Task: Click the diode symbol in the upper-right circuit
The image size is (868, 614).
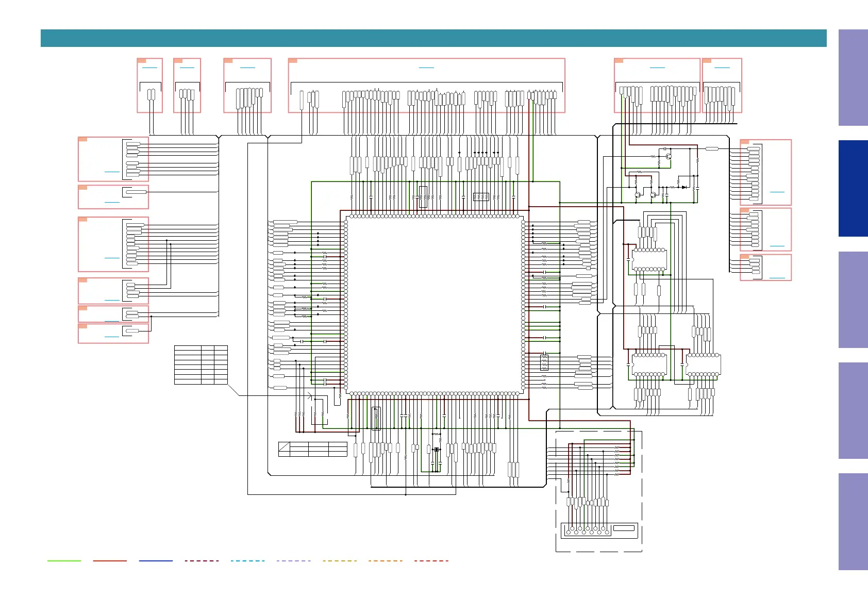Action: (x=684, y=187)
